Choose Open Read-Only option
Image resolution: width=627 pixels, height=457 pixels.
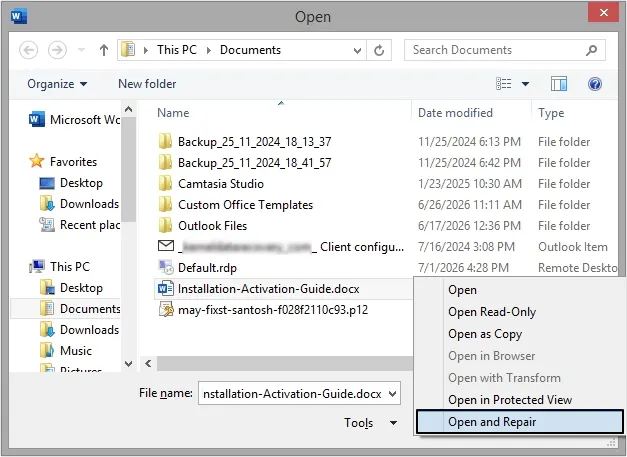(x=492, y=311)
